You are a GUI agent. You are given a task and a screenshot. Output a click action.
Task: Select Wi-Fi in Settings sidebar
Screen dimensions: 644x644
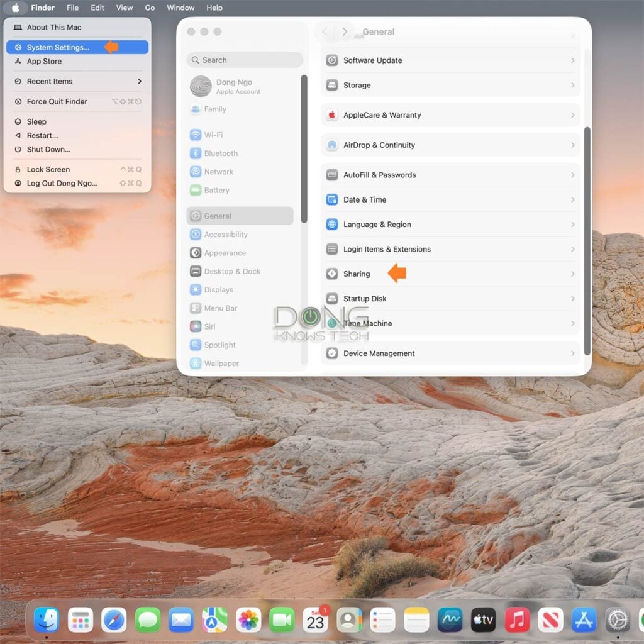pyautogui.click(x=240, y=135)
